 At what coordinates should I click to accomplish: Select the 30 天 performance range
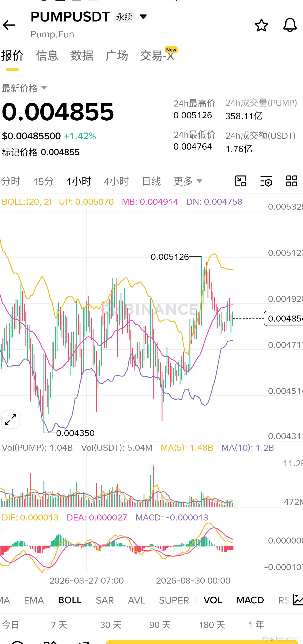click(x=111, y=625)
